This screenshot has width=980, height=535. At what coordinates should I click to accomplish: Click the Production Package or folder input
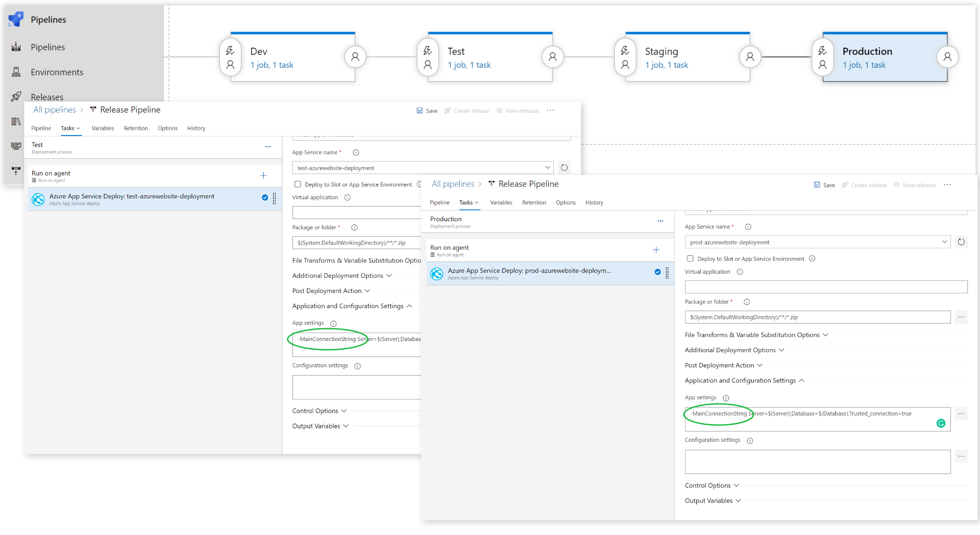[x=817, y=317]
